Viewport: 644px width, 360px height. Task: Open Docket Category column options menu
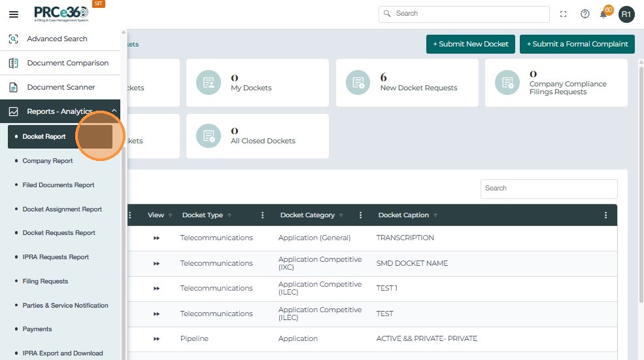(x=360, y=215)
